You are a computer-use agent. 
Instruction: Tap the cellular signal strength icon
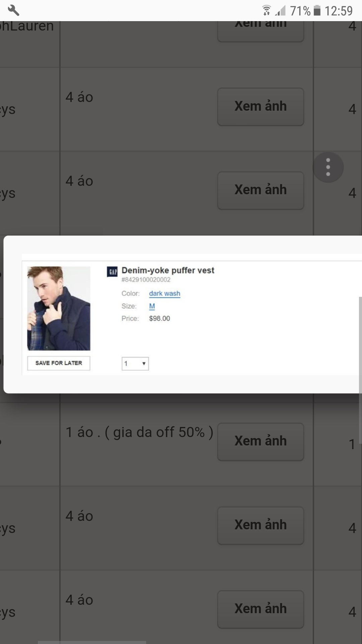280,11
